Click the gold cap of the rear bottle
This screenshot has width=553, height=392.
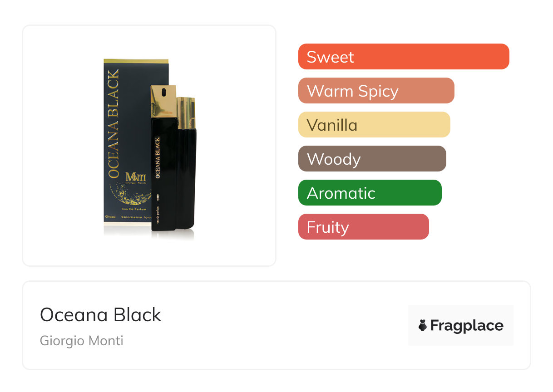(x=187, y=113)
